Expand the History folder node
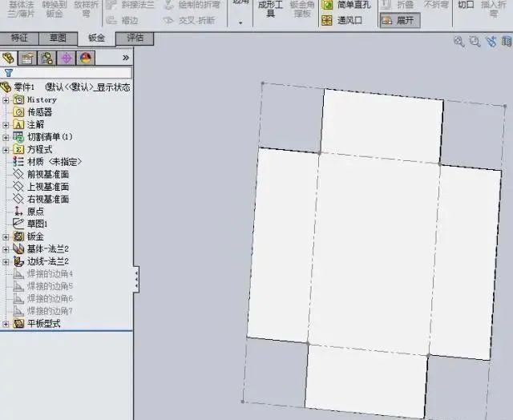This screenshot has height=420, width=513. (x=6, y=100)
